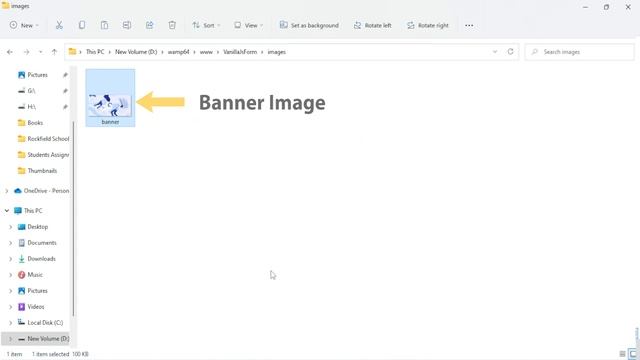The image size is (640, 360).
Task: Click This PC in address path
Action: pyautogui.click(x=95, y=52)
